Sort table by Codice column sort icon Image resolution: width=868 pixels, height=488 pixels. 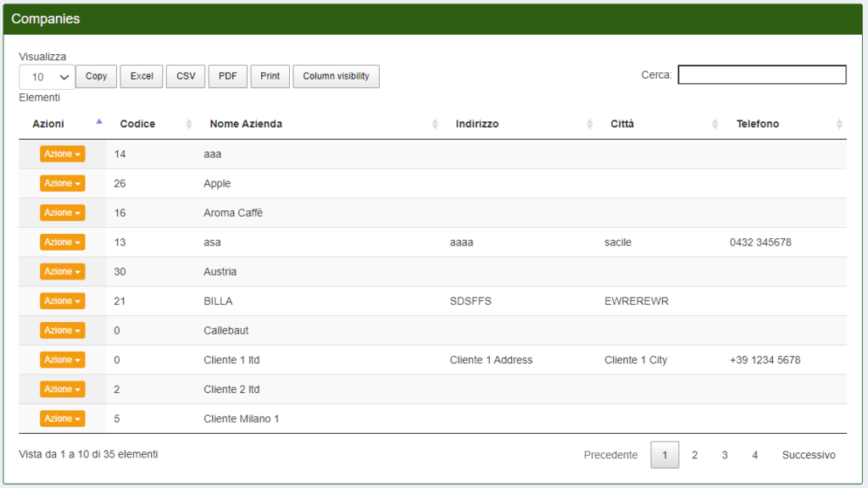[189, 125]
